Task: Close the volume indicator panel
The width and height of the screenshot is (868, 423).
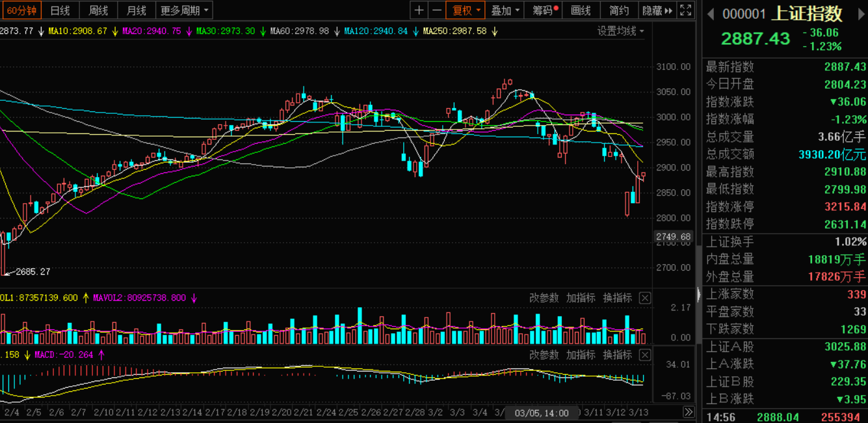Action: tap(644, 298)
